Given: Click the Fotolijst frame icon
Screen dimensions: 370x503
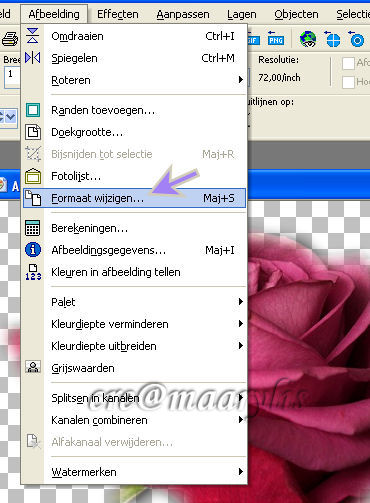Looking at the screenshot, I should click(33, 176).
